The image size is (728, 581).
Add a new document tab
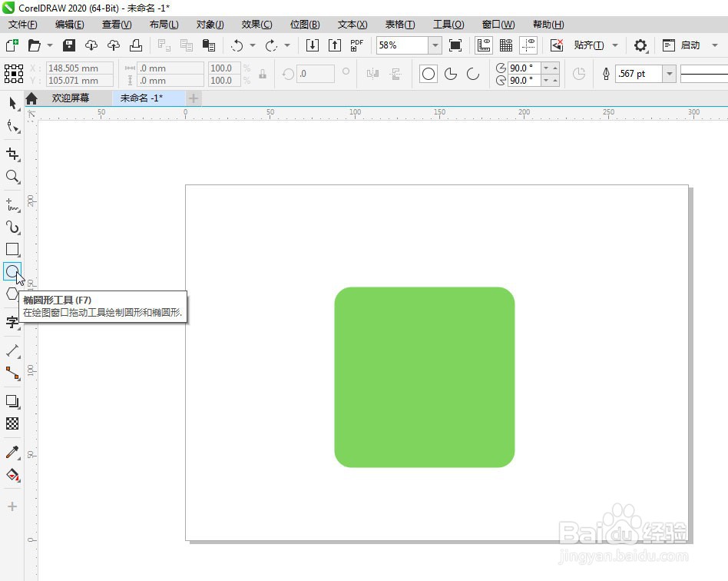pyautogui.click(x=194, y=98)
